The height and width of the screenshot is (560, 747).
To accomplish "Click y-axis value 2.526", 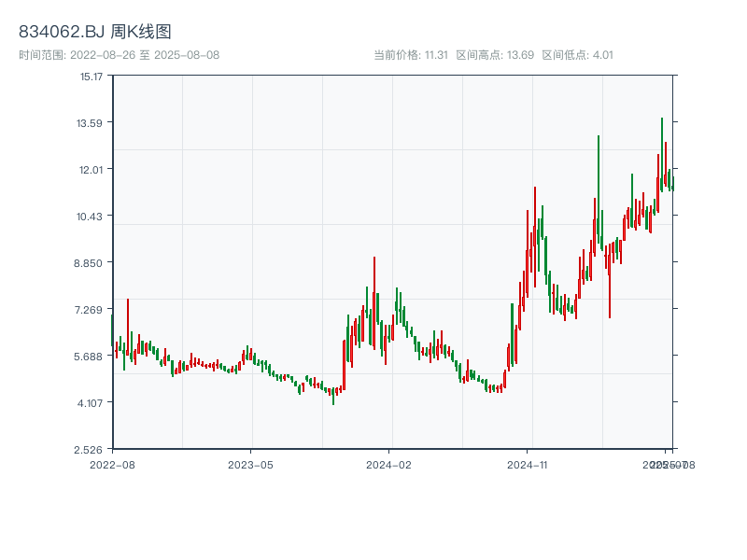I will coord(88,450).
